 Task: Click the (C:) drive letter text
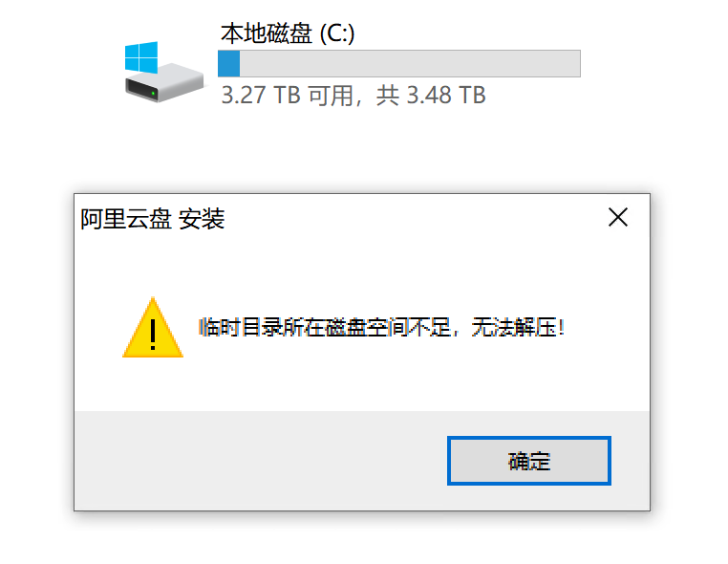[x=337, y=33]
